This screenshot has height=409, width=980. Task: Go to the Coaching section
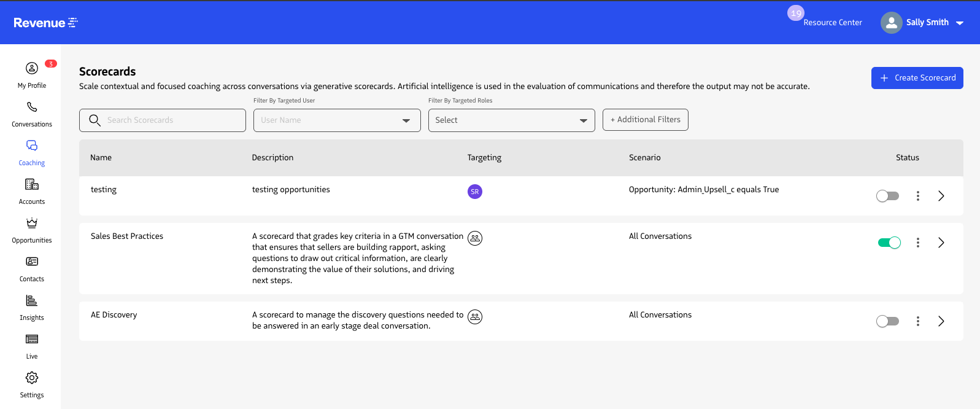(32, 152)
